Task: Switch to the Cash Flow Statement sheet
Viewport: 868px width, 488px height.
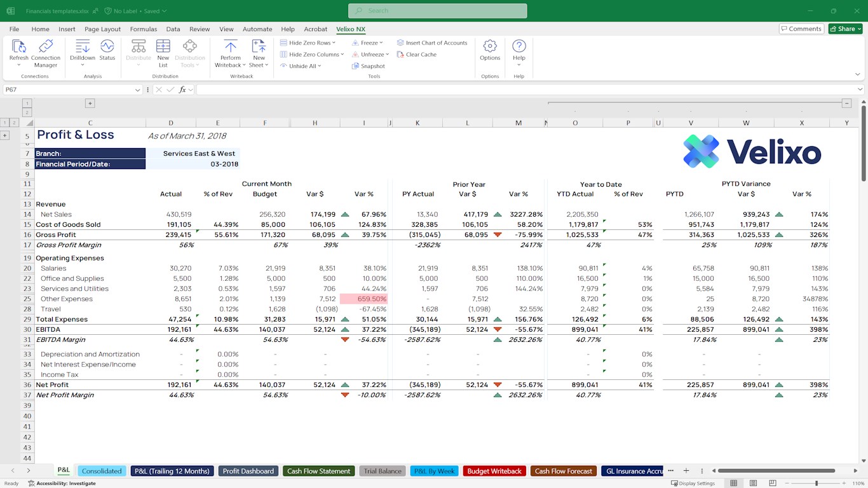Action: coord(318,471)
